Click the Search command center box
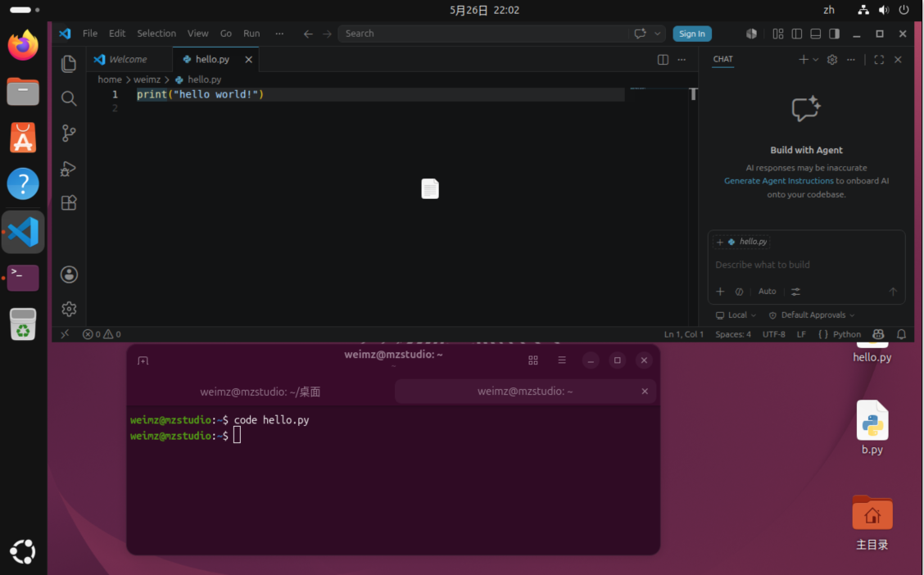Image resolution: width=924 pixels, height=575 pixels. (483, 34)
